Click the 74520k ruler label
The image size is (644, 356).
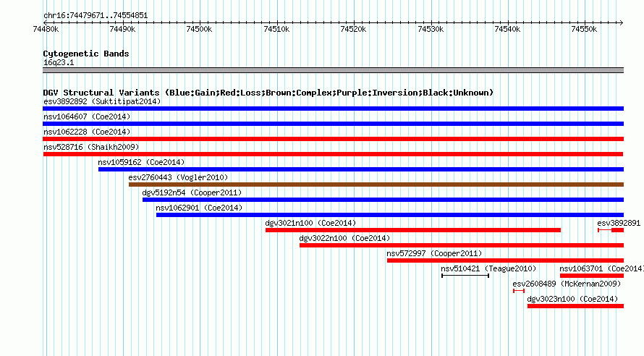353,29
